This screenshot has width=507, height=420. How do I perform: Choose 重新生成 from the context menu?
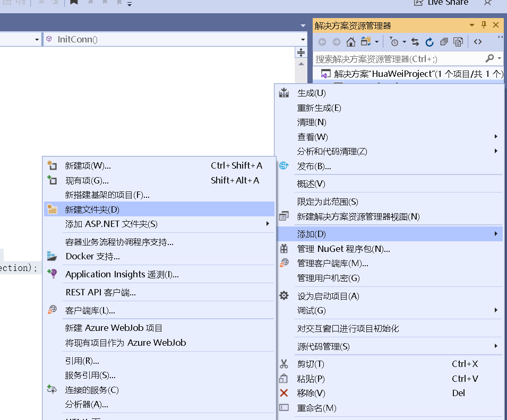click(319, 107)
